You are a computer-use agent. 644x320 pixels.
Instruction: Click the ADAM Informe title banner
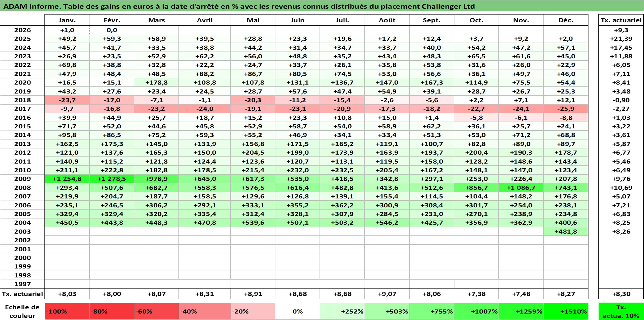tap(322, 6)
